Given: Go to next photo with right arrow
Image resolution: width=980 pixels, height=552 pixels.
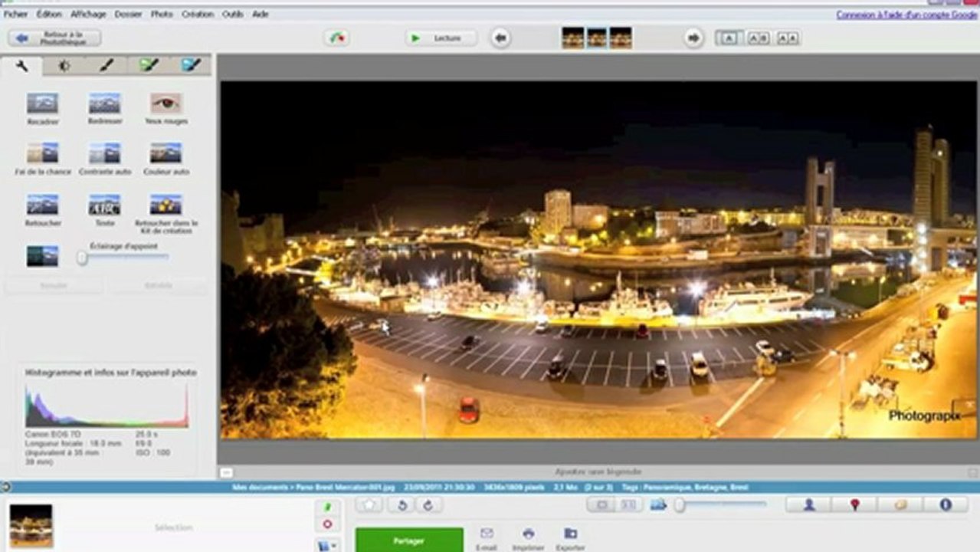Looking at the screenshot, I should [x=693, y=38].
